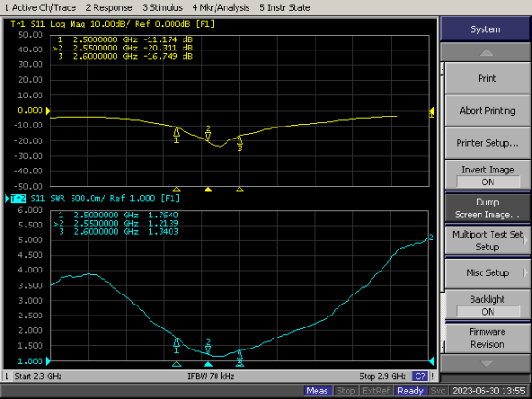Click the solid yellow marker 2 frequency triangle under Tr1
This screenshot has width=532, height=399.
click(x=208, y=189)
